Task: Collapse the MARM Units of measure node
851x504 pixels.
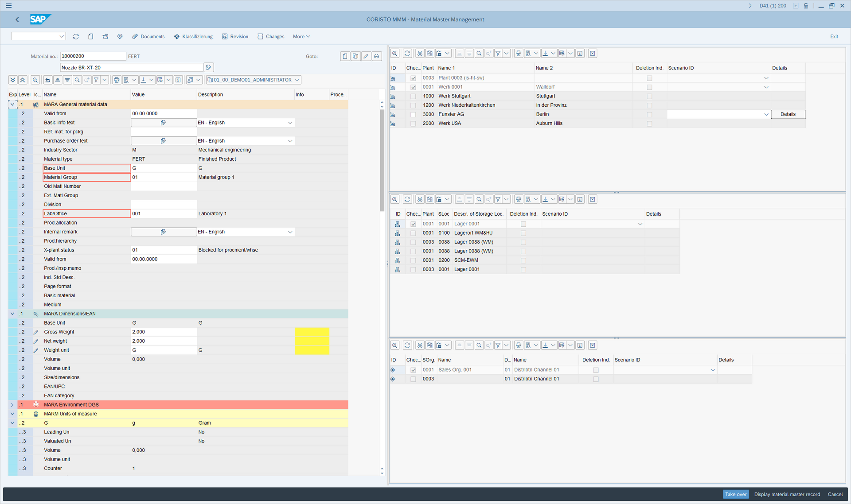Action: (x=12, y=414)
